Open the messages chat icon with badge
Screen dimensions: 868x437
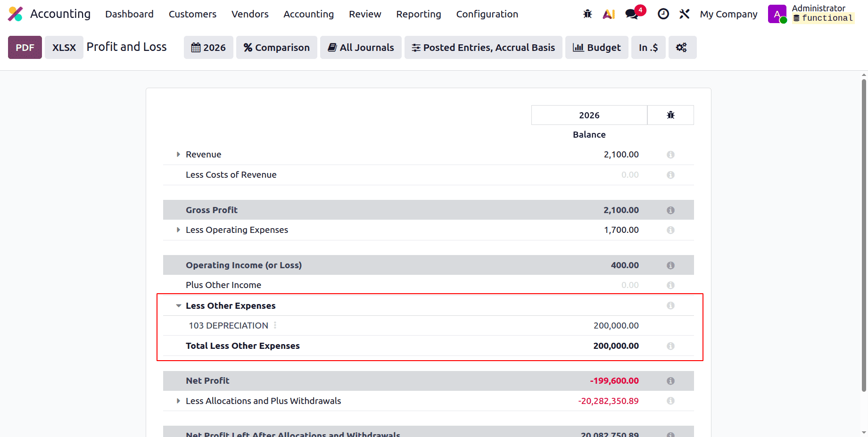click(x=632, y=14)
